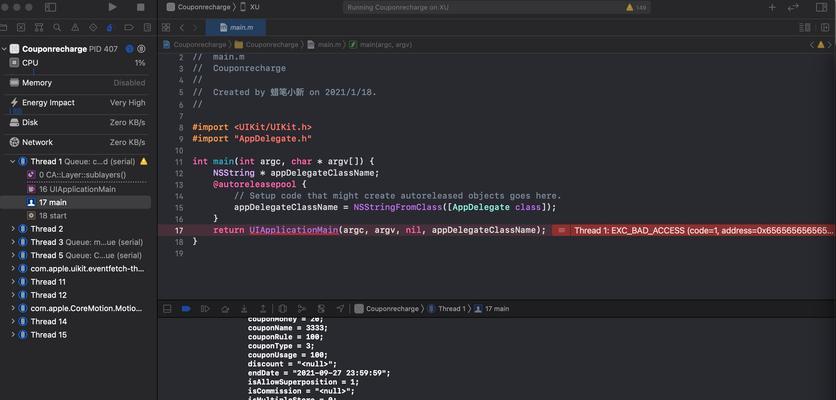Select frame 17 main
The width and height of the screenshot is (836, 400).
[x=75, y=203]
